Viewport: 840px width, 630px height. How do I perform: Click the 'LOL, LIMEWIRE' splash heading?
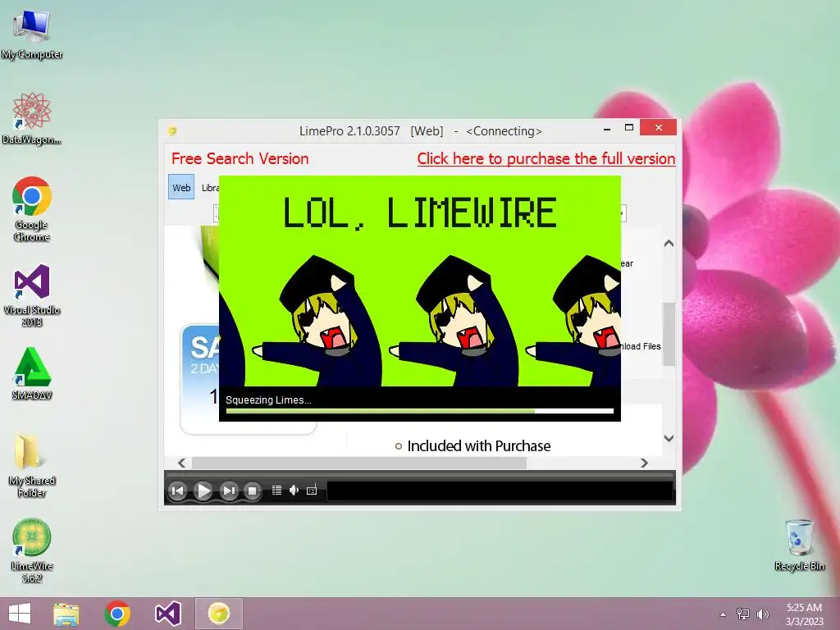pos(419,212)
